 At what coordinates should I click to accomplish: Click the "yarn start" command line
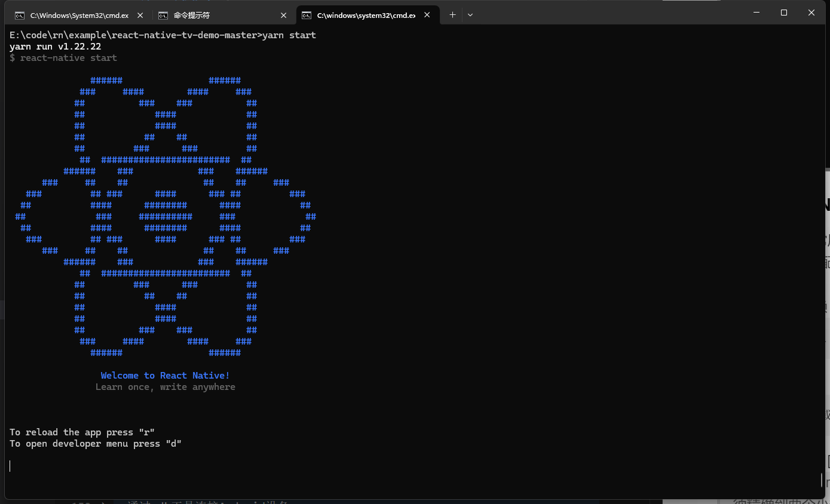(163, 35)
